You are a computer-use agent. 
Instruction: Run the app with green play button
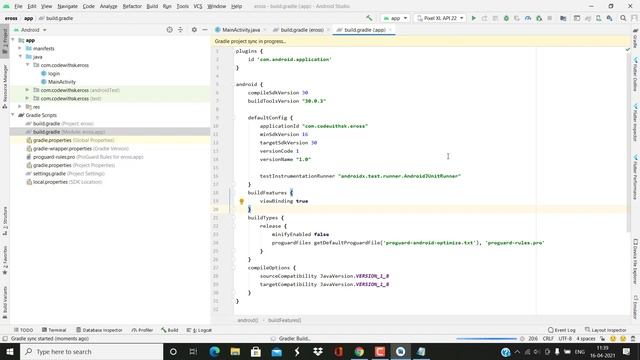pyautogui.click(x=473, y=18)
